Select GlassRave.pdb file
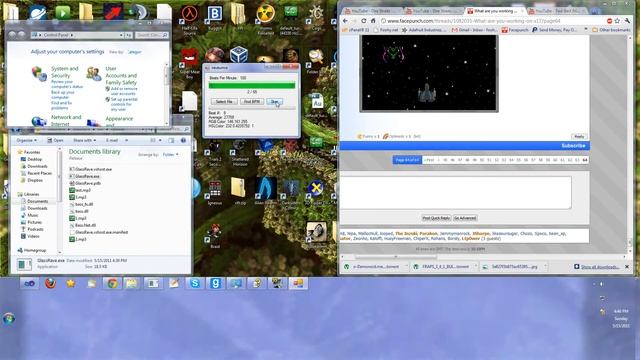This screenshot has height=360, width=640. [x=85, y=183]
